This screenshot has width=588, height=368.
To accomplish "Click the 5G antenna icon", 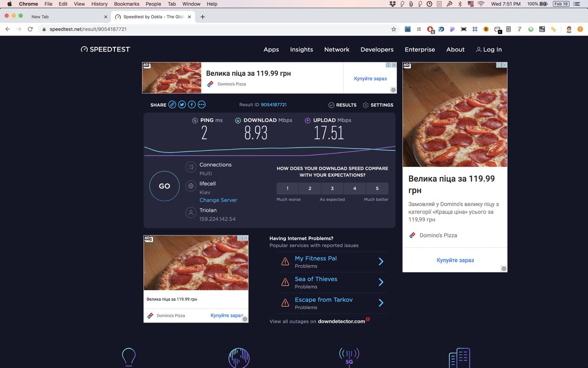I will pyautogui.click(x=349, y=357).
